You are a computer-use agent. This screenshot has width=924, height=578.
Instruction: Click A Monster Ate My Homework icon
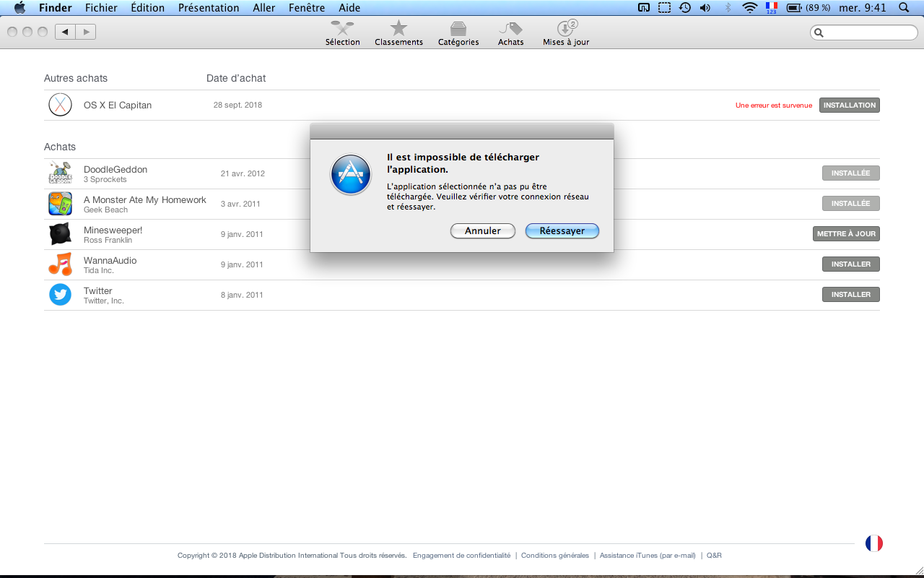coord(60,204)
